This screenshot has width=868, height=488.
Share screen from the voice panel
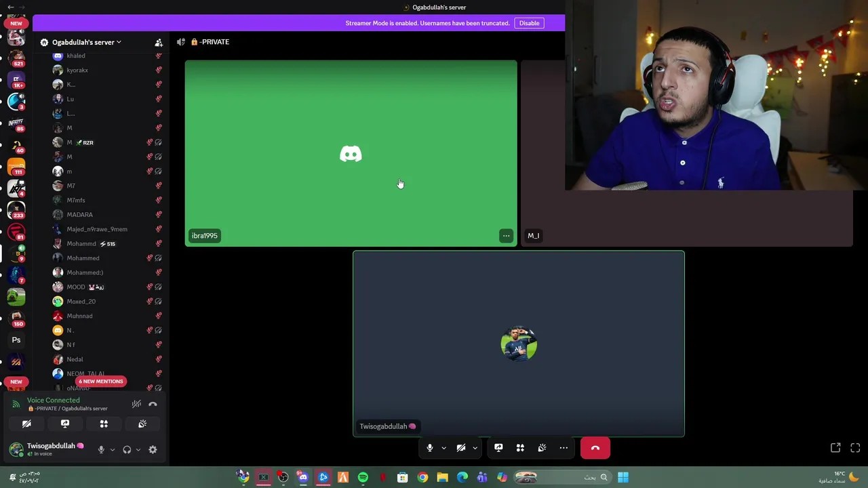[65, 424]
